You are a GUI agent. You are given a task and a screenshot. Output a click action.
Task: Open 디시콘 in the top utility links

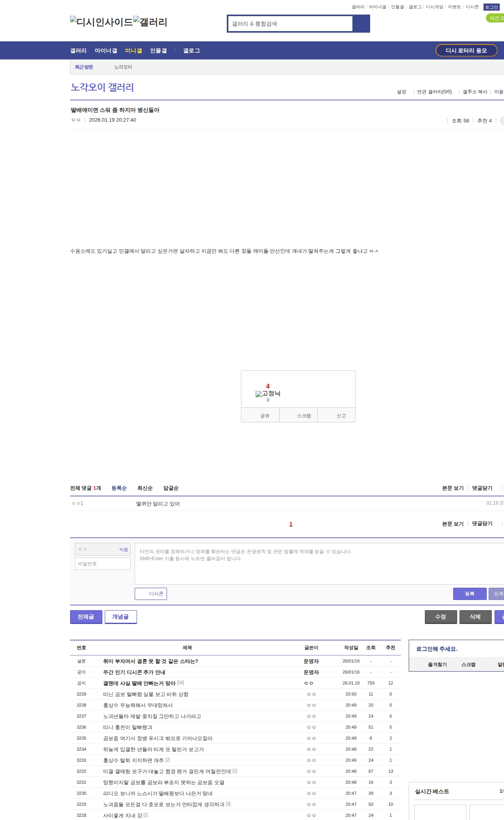[x=472, y=7]
